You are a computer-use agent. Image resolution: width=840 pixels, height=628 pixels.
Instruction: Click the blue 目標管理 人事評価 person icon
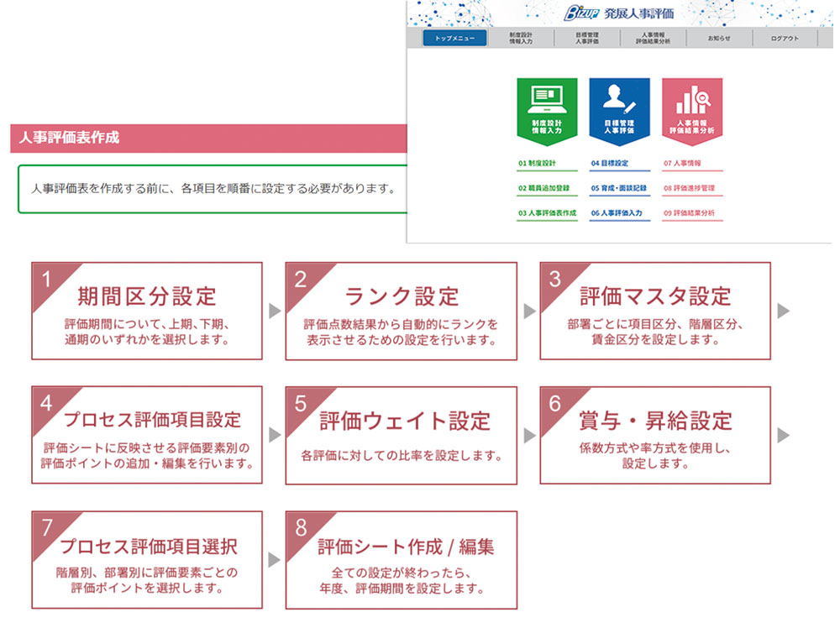click(x=619, y=108)
